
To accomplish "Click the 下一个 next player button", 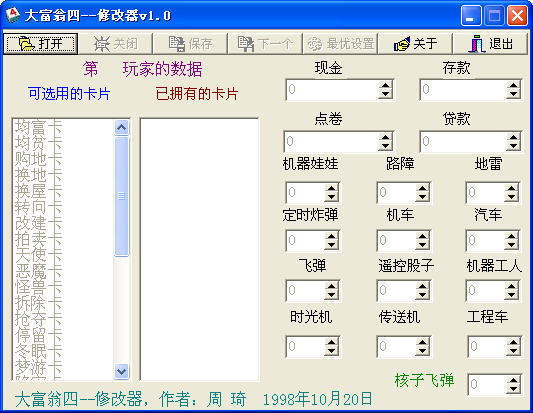I will coord(265,44).
